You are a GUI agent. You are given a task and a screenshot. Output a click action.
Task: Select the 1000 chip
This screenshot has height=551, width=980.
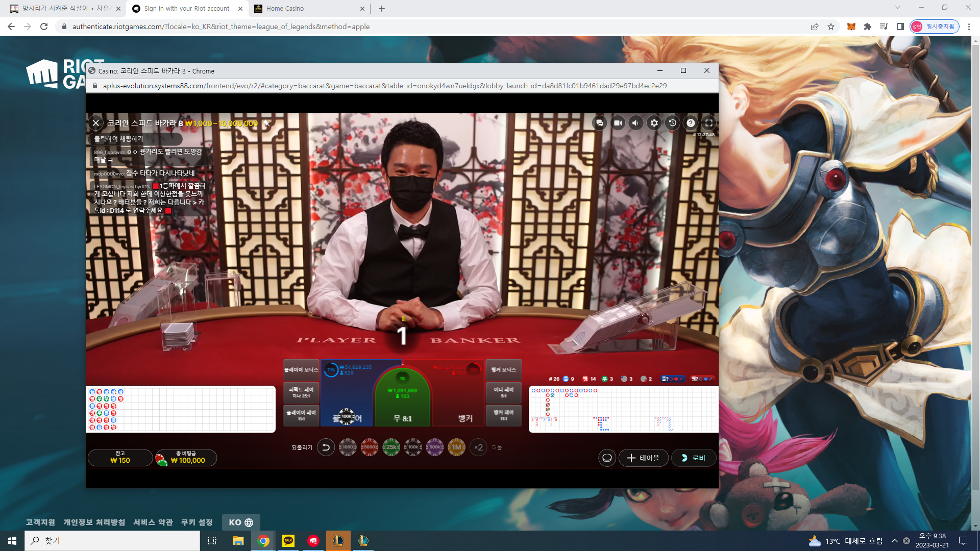point(348,447)
